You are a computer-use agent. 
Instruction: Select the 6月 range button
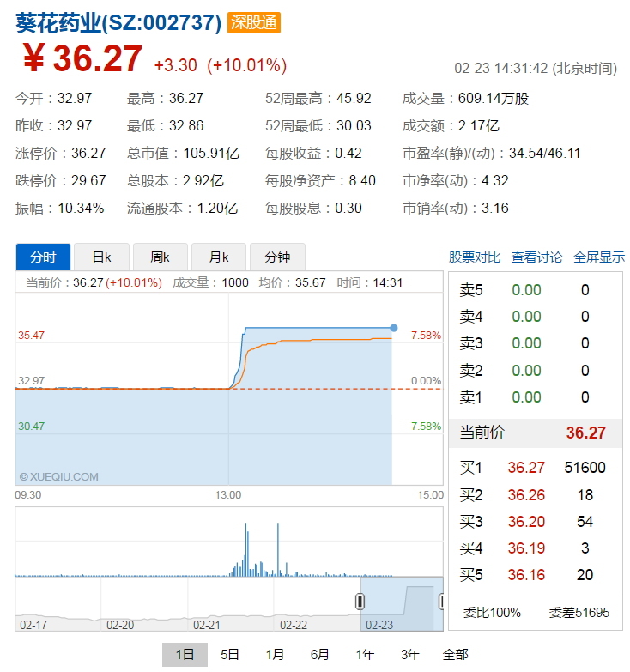319,655
